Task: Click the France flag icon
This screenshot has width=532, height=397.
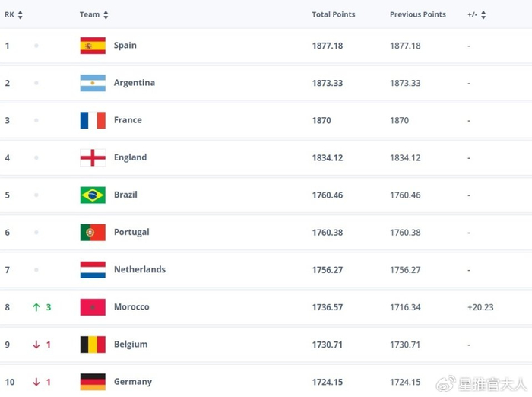Action: [93, 120]
